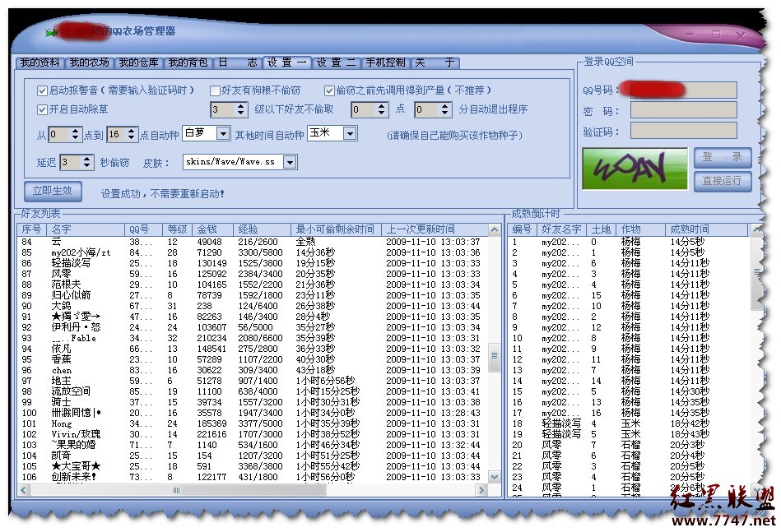781x532 pixels.
Task: Select friend row 范根夫
Action: 253,285
